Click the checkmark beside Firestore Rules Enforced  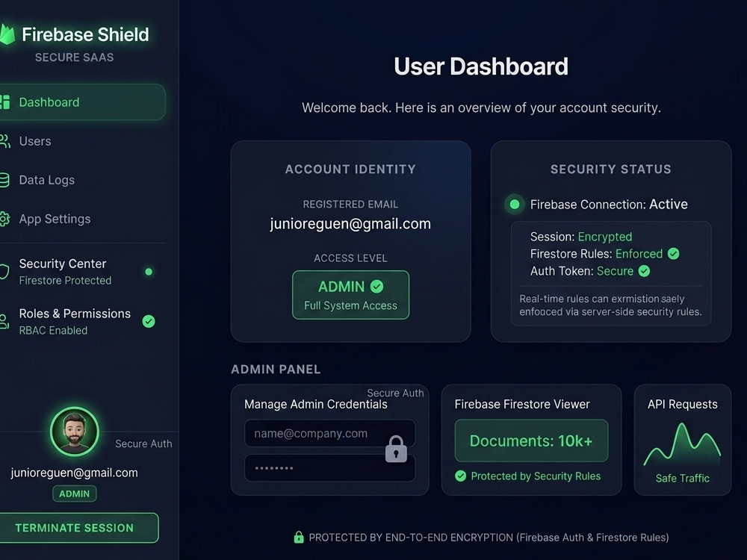673,254
